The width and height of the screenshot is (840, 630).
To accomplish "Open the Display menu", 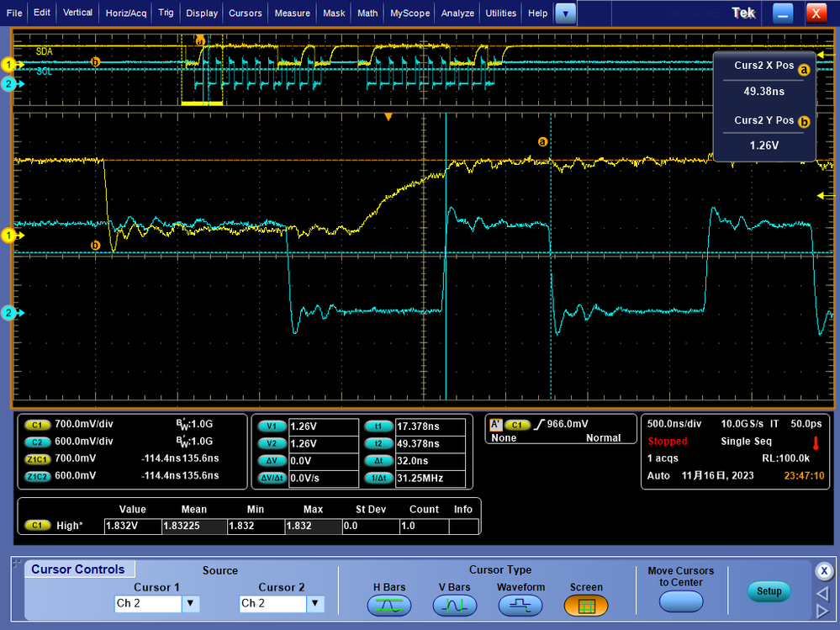I will 202,13.
